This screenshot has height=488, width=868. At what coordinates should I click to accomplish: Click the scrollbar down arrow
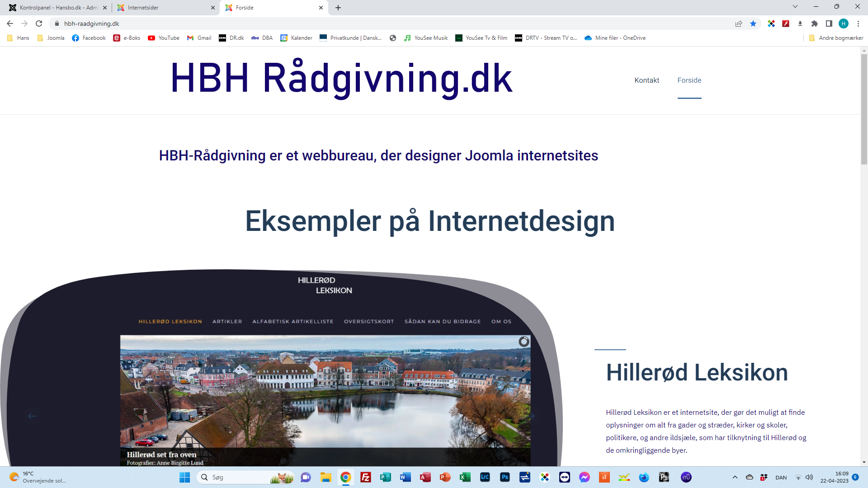(864, 462)
